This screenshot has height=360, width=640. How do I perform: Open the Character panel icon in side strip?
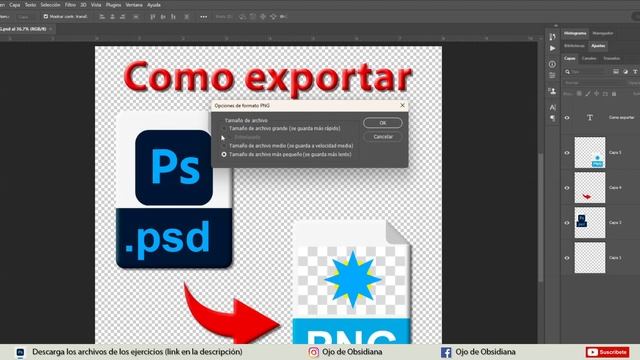point(552,107)
